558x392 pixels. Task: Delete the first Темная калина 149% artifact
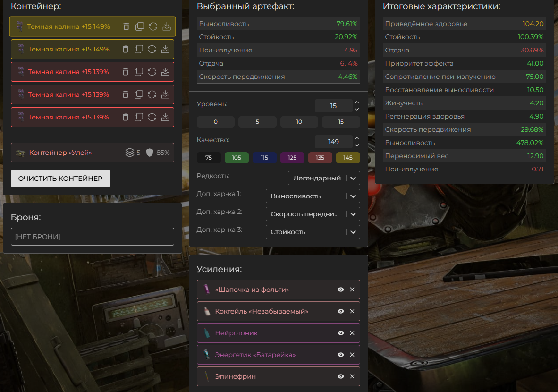(126, 27)
